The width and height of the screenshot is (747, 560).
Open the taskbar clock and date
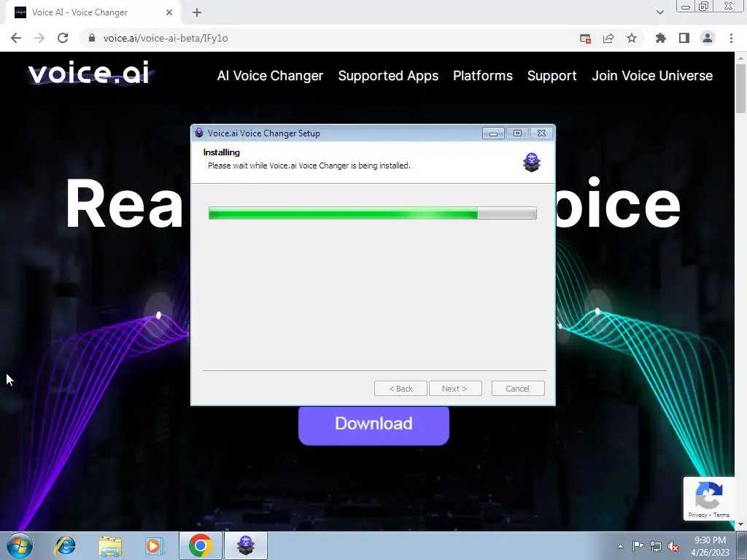(710, 546)
